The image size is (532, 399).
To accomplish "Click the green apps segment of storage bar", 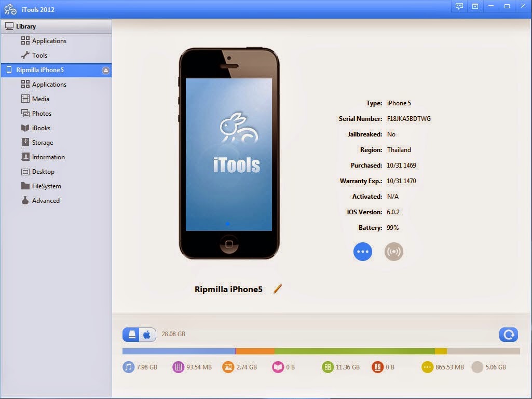I will point(354,351).
